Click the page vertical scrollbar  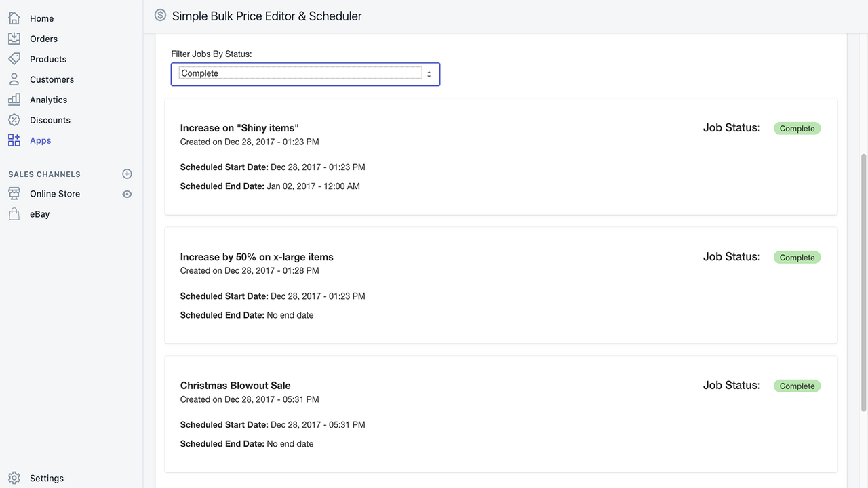tap(863, 281)
